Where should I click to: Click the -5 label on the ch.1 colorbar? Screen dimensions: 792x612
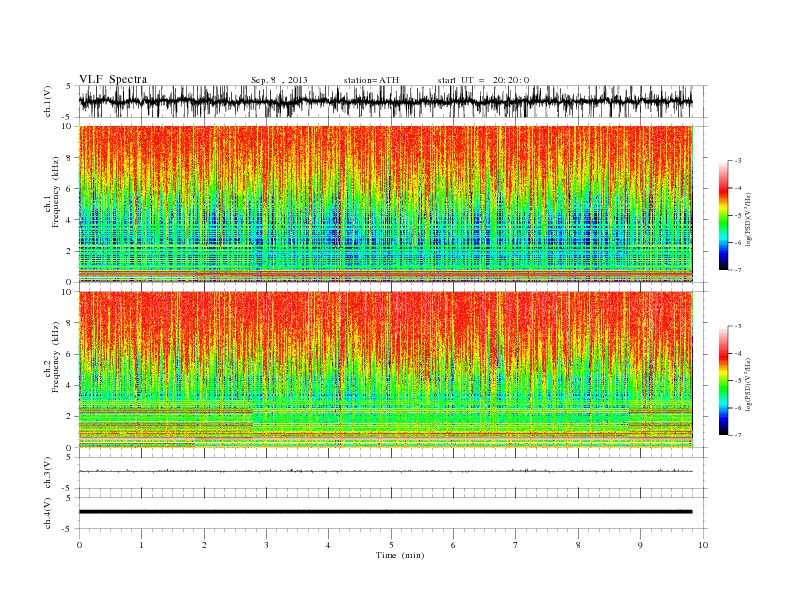click(738, 215)
